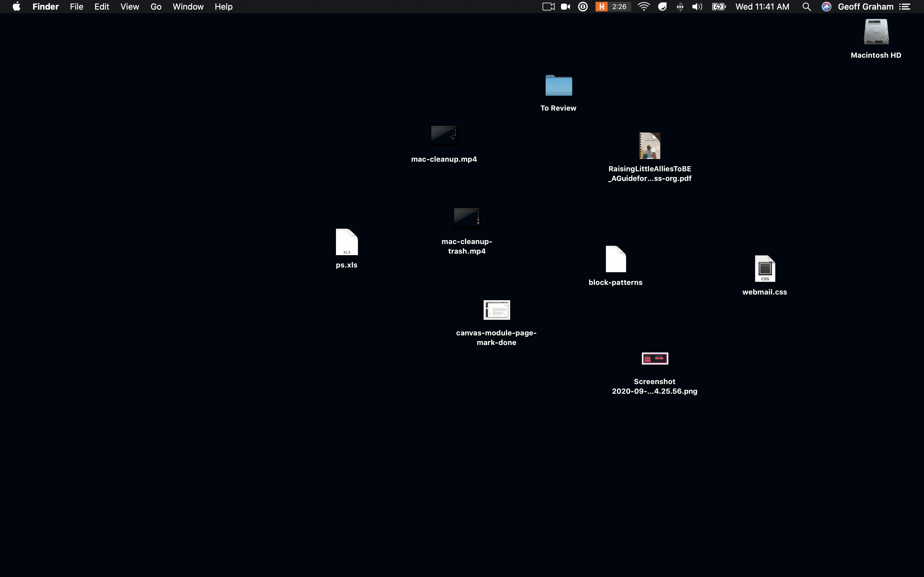This screenshot has height=577, width=924.
Task: Select the Screenshot 2020-09 png thumbnail
Action: (x=654, y=358)
